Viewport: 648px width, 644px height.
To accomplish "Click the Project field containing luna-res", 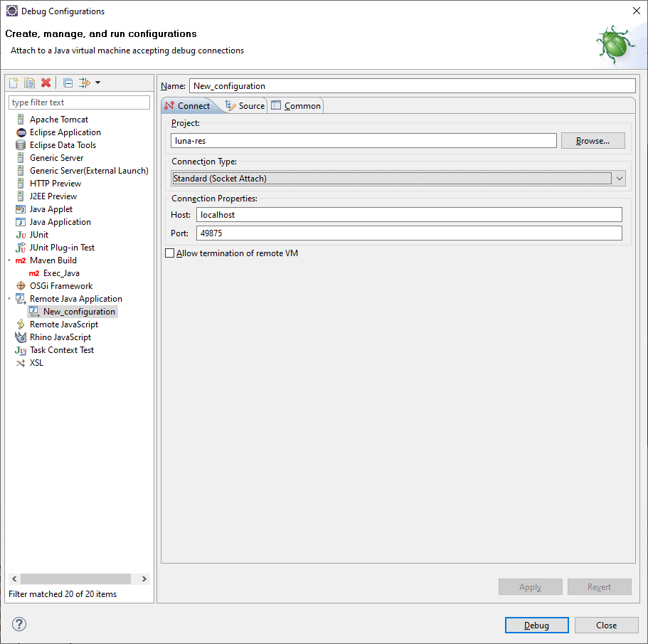I will click(x=363, y=140).
